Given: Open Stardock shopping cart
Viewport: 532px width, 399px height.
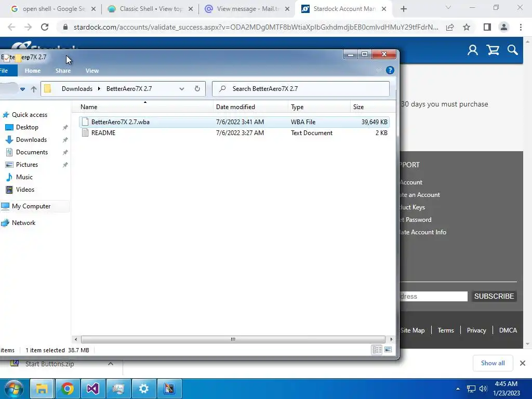Looking at the screenshot, I should 493,50.
